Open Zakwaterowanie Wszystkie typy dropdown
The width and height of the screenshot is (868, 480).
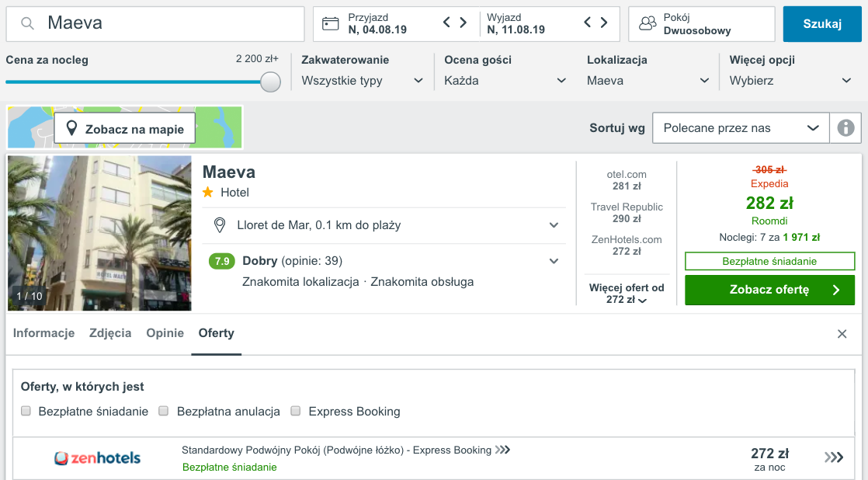tap(363, 81)
